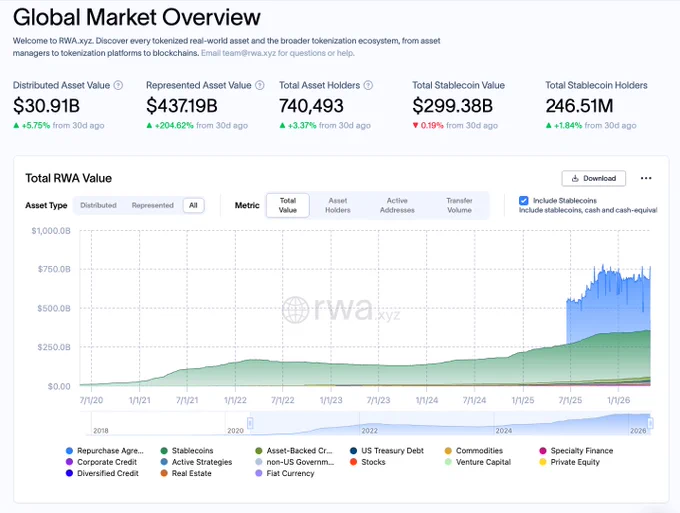Viewport: 680px width, 513px height.
Task: Click the Represented Asset Value info icon
Action: click(260, 85)
